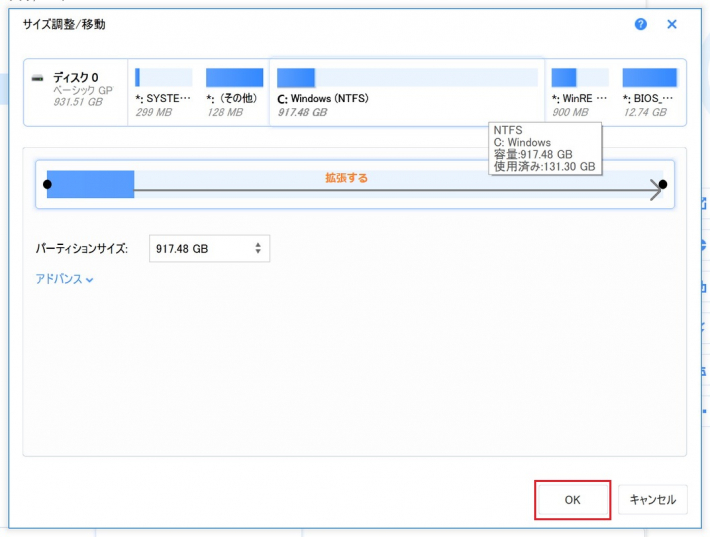Click the パーティションサイズ input field
Screen dimensions: 710x537
click(200, 249)
